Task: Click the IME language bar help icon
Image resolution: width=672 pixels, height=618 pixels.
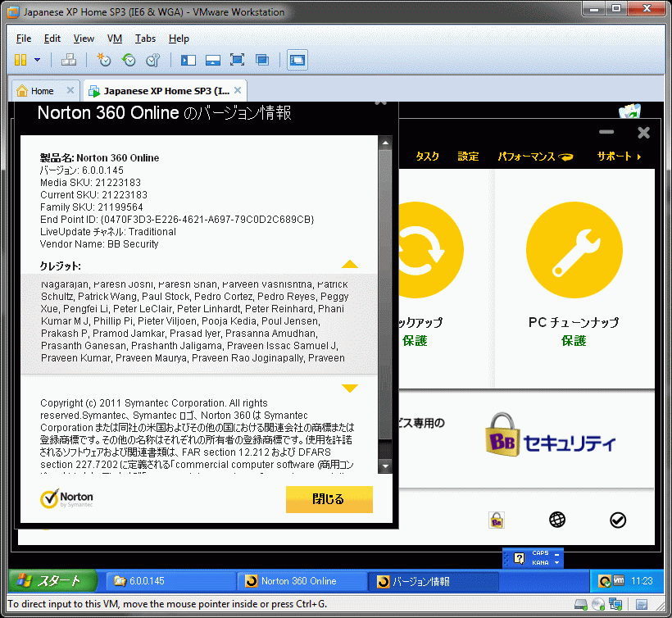Action: [x=519, y=558]
